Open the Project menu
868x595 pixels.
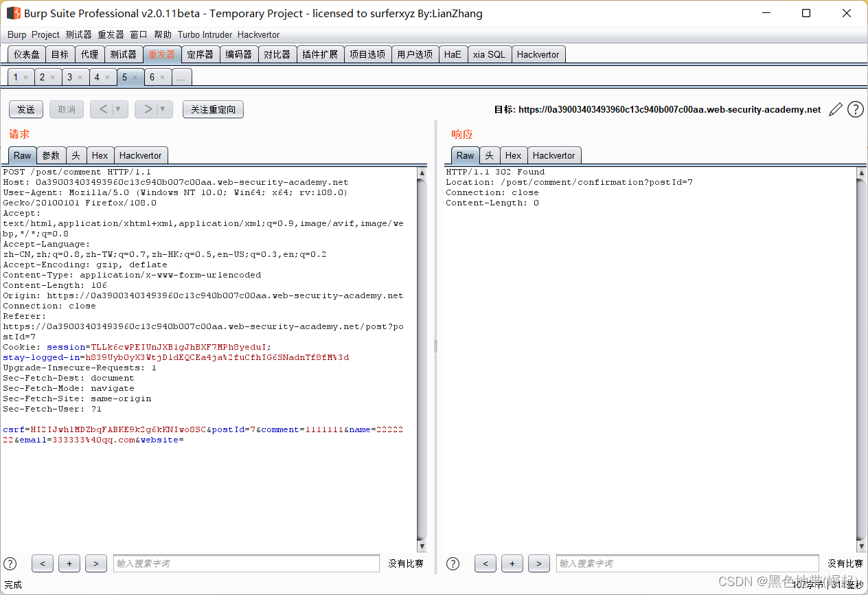[x=45, y=34]
